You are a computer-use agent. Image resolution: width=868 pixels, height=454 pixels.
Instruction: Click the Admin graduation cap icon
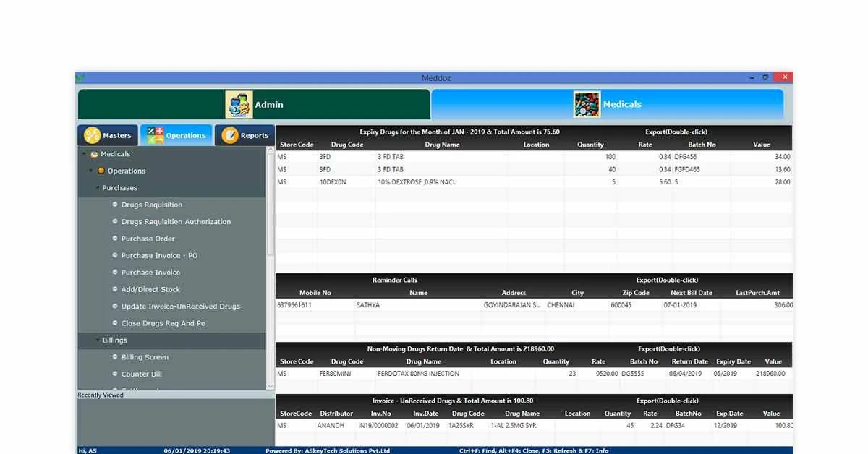click(241, 103)
